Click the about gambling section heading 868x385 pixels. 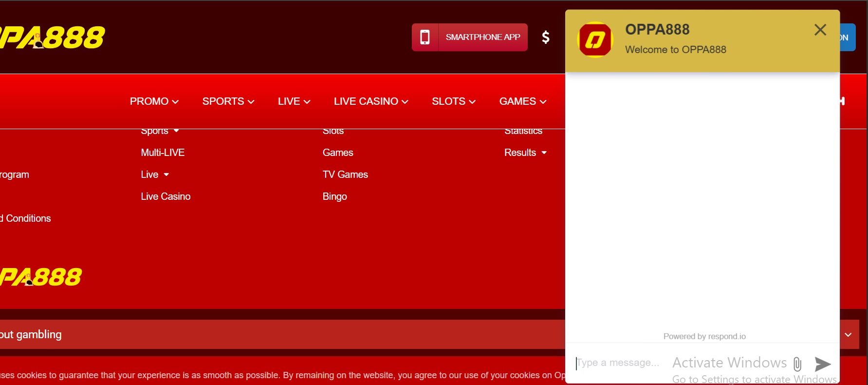click(31, 334)
